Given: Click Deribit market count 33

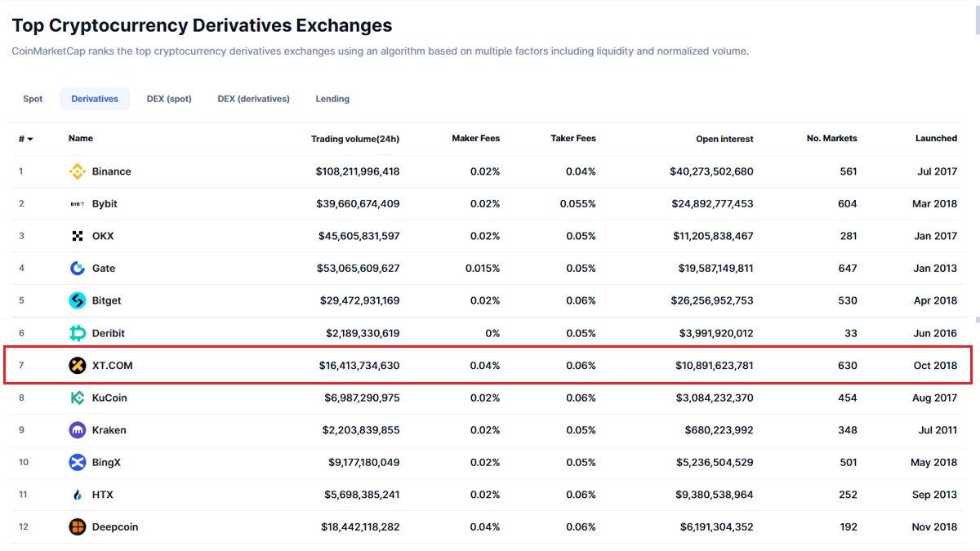Looking at the screenshot, I should click(x=851, y=333).
